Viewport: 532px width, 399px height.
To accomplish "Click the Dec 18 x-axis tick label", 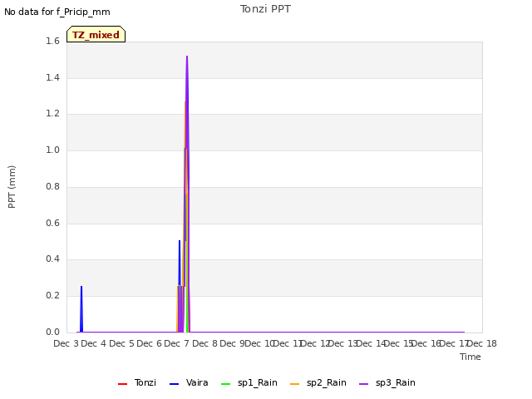I will 482,343.
